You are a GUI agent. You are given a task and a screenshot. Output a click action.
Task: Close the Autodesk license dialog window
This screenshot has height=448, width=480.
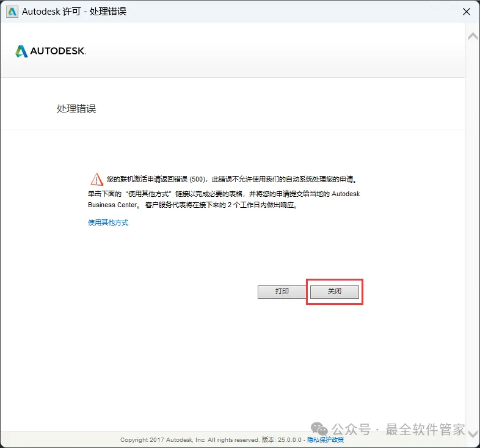(466, 12)
